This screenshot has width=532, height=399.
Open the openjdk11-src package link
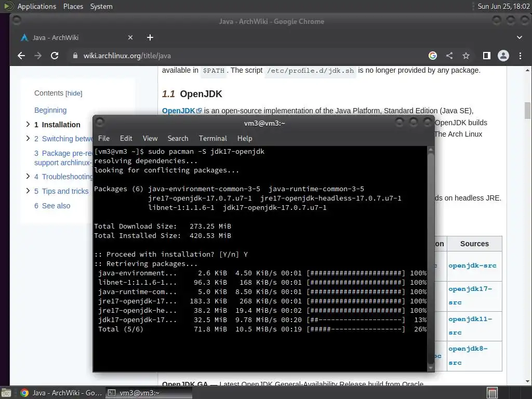point(470,326)
